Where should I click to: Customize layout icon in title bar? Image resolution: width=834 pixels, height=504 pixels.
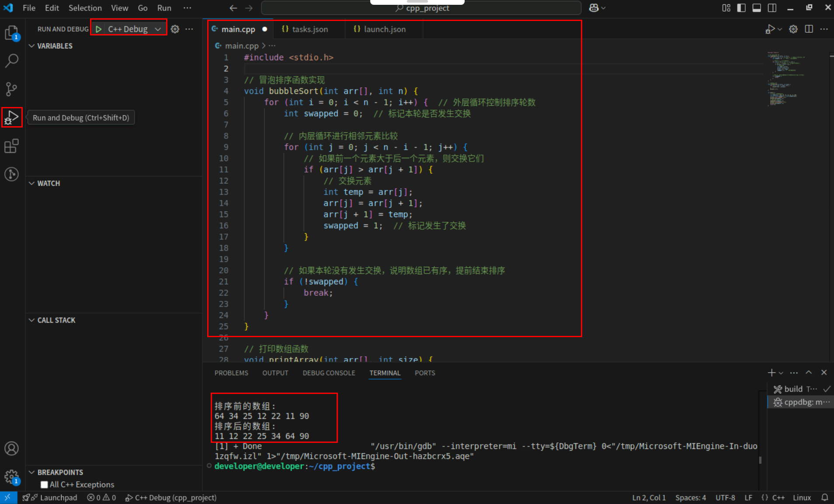pos(726,8)
